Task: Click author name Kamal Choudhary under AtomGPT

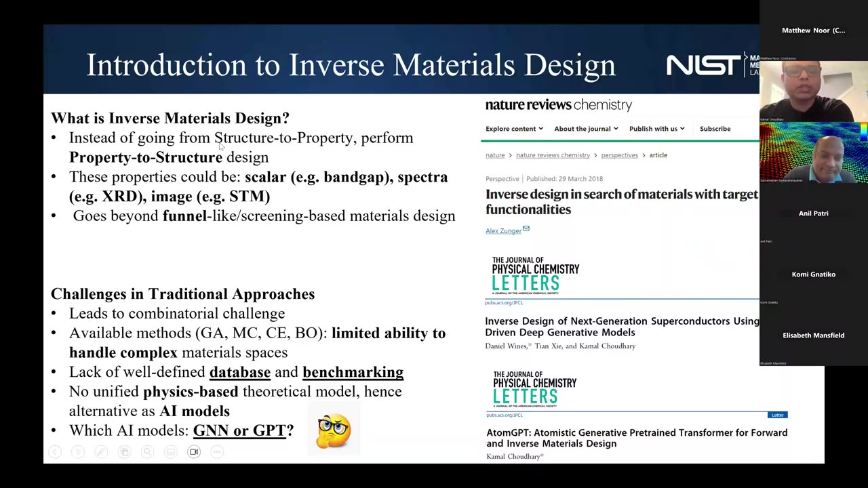Action: [515, 457]
